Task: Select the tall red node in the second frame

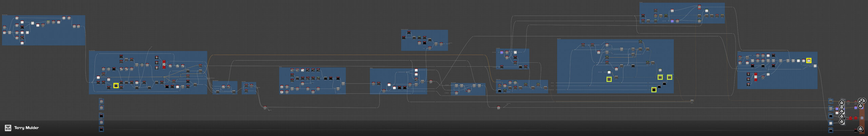Action: coord(164,64)
